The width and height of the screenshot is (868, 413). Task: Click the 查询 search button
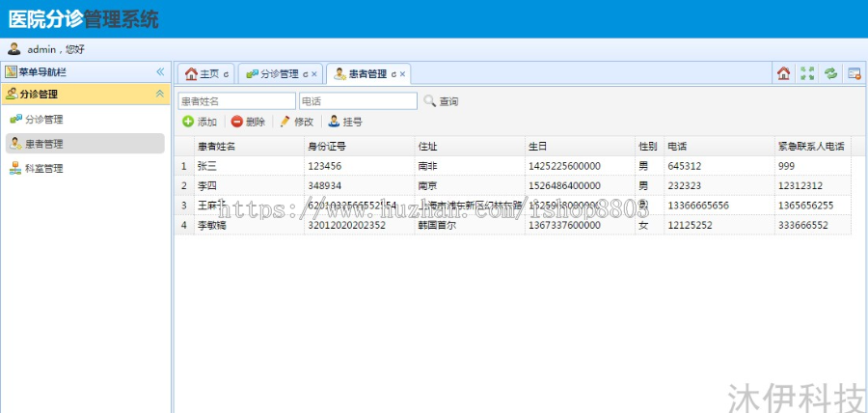coord(441,101)
